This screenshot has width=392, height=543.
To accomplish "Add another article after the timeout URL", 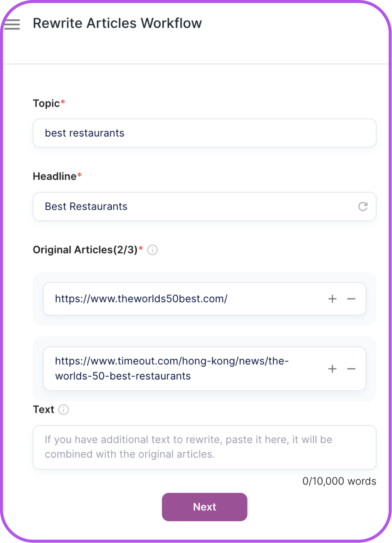I will click(332, 368).
